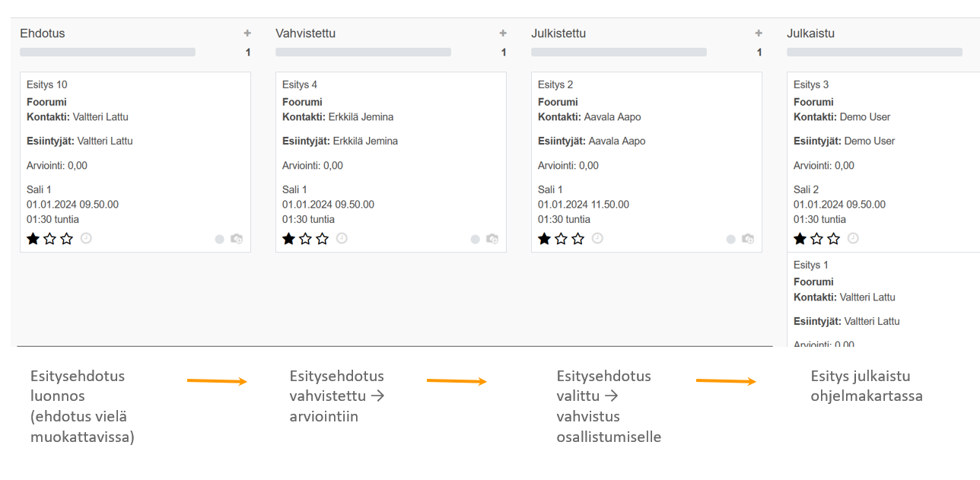Click camera icon on Esitys 4 card
The image size is (980, 480).
coord(492,239)
